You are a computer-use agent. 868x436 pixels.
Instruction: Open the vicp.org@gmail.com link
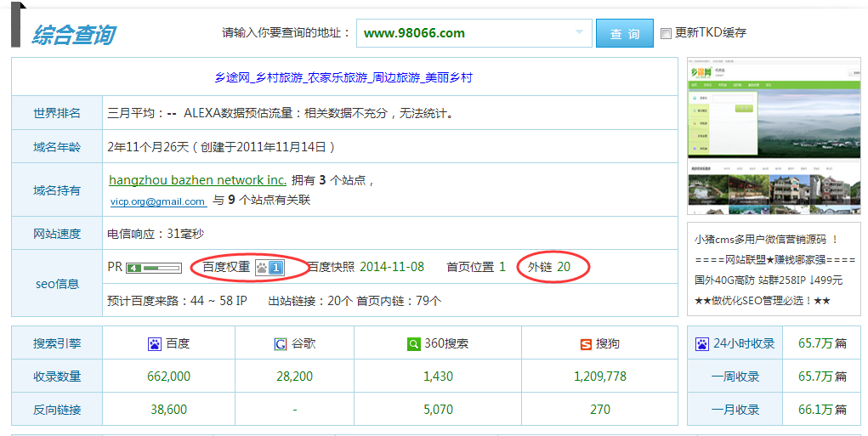tap(158, 201)
